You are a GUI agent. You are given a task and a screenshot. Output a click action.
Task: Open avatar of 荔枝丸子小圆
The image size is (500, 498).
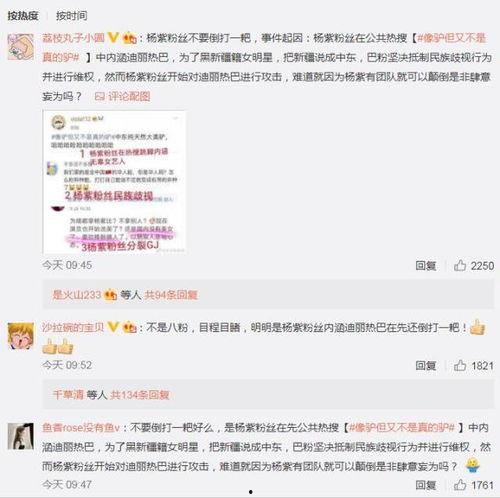pyautogui.click(x=21, y=47)
